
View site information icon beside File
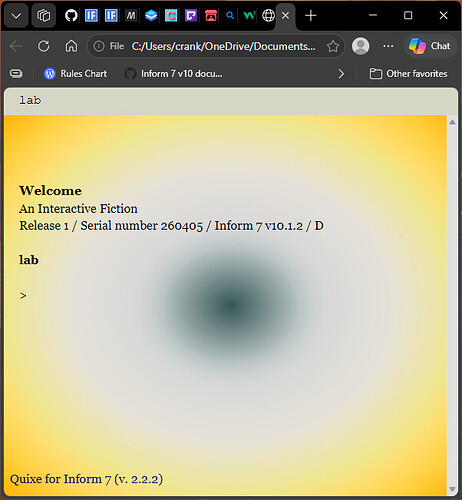tap(99, 46)
